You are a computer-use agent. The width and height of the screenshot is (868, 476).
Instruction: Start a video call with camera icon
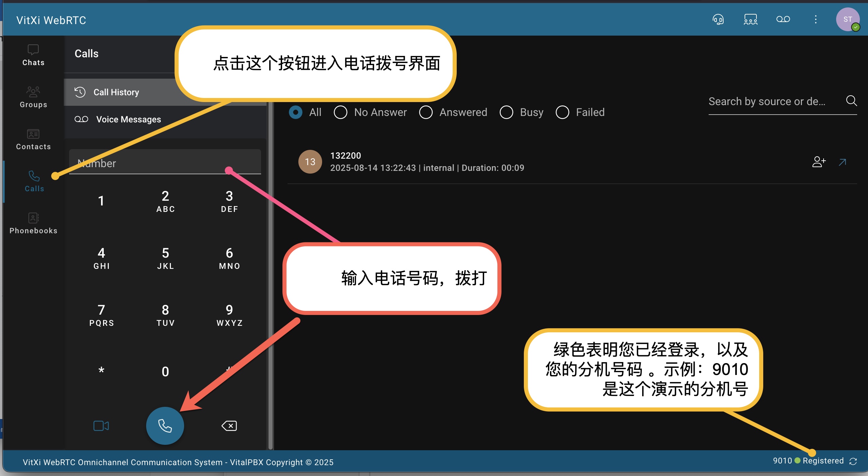pos(101,425)
